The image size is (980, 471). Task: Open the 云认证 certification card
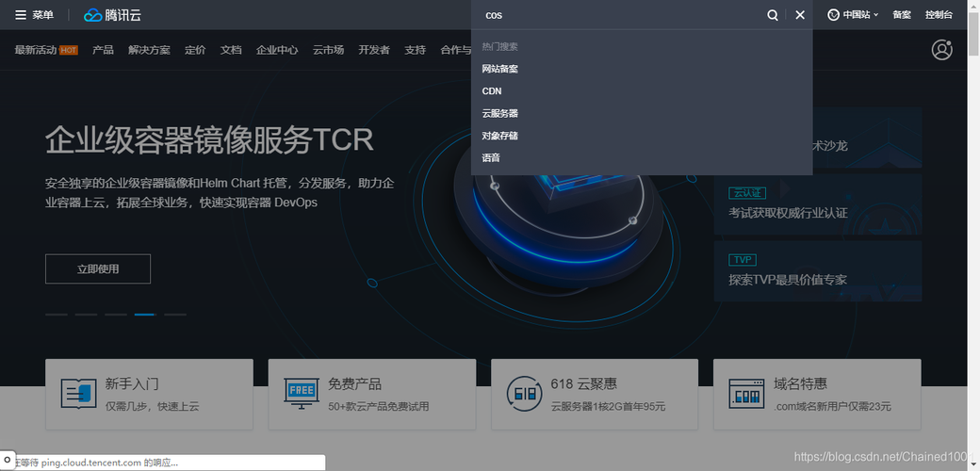coord(818,203)
